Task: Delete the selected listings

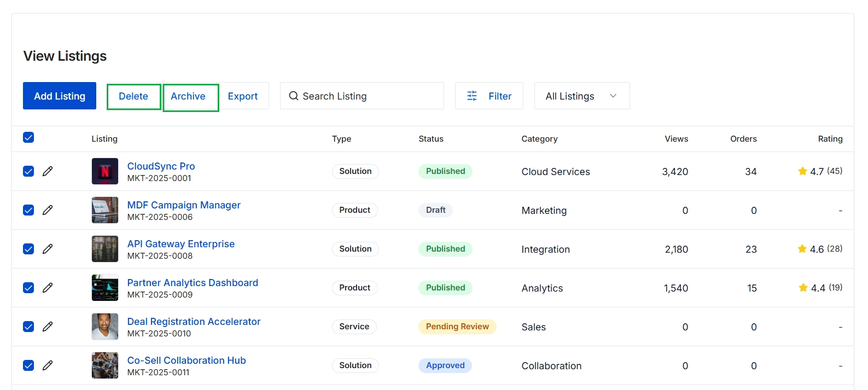Action: pos(133,96)
